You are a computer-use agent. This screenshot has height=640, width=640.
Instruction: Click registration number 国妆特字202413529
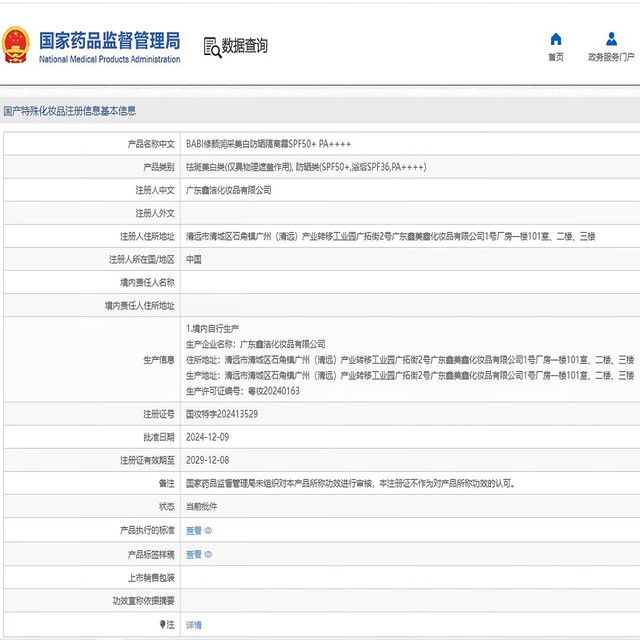click(x=222, y=414)
